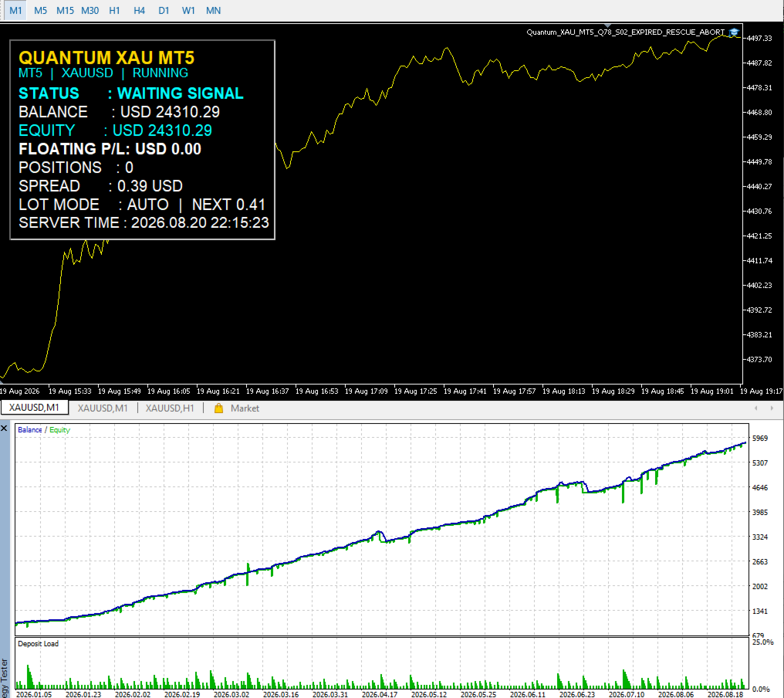Close the Strategy Tester panel
This screenshot has width=784, height=698.
tap(4, 429)
